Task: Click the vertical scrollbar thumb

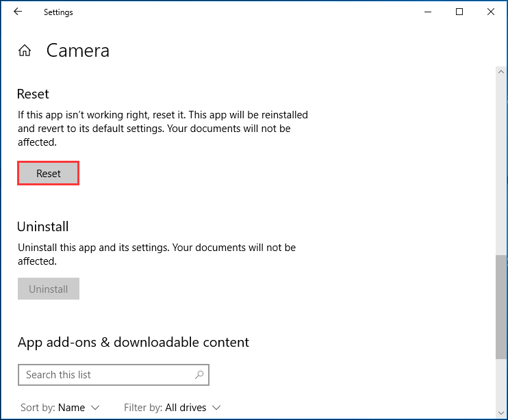Action: (x=501, y=306)
